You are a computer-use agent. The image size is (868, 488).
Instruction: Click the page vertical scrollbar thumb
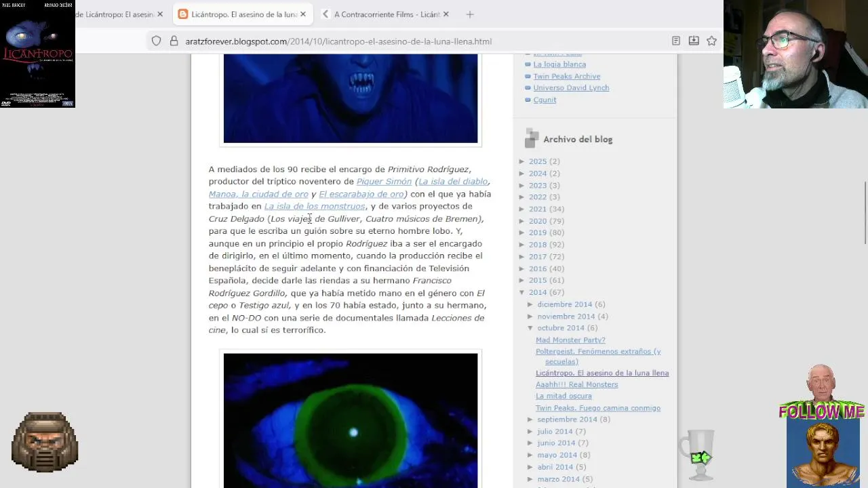coord(864,213)
